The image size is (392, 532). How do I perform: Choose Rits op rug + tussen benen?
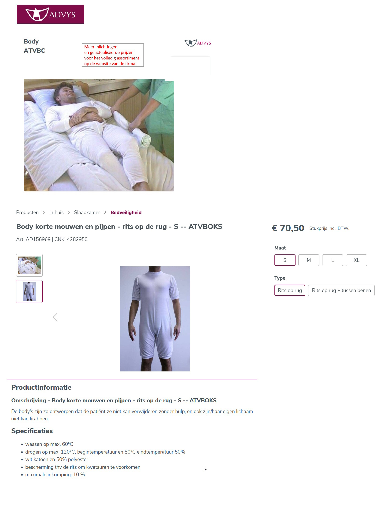pyautogui.click(x=342, y=291)
